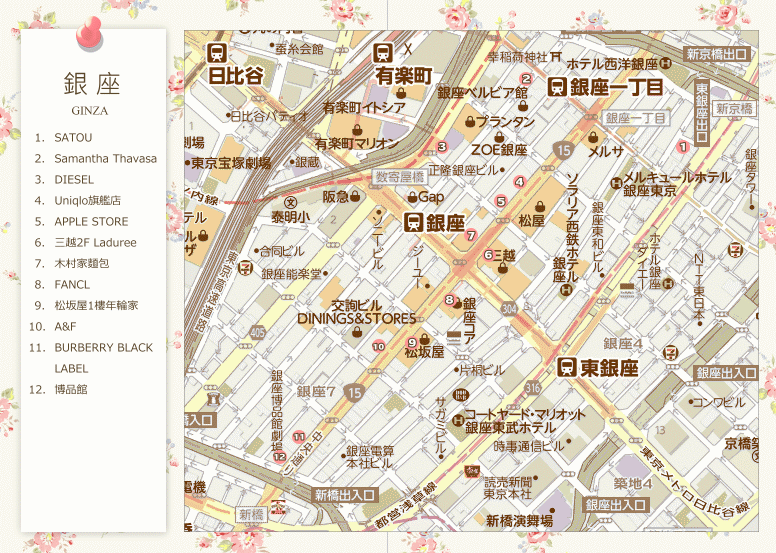Click list entry 12. 博品館
Image resolution: width=776 pixels, height=553 pixels.
tap(58, 390)
